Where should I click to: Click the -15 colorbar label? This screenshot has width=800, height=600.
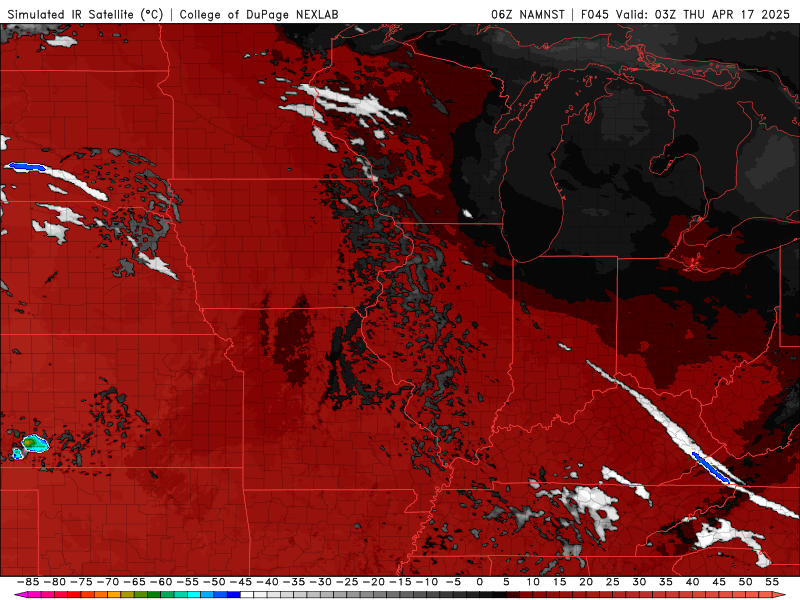click(x=399, y=582)
